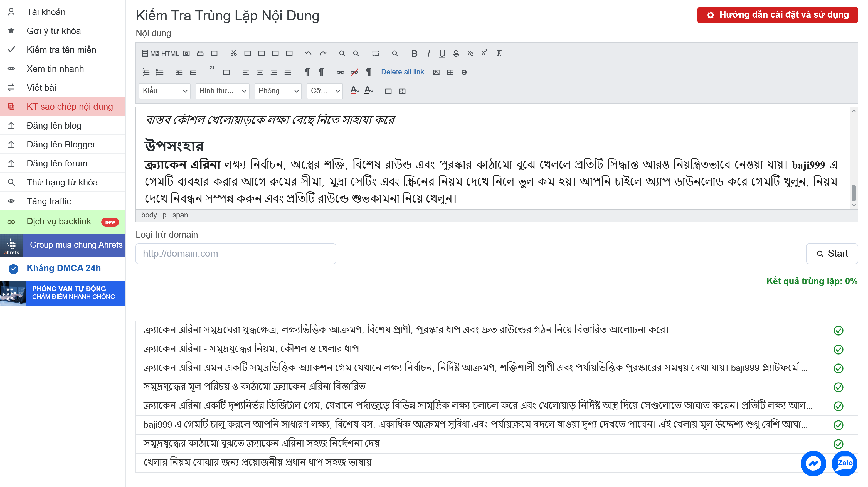Toggle italic formatting
This screenshot has height=487, width=868.
pyautogui.click(x=429, y=54)
